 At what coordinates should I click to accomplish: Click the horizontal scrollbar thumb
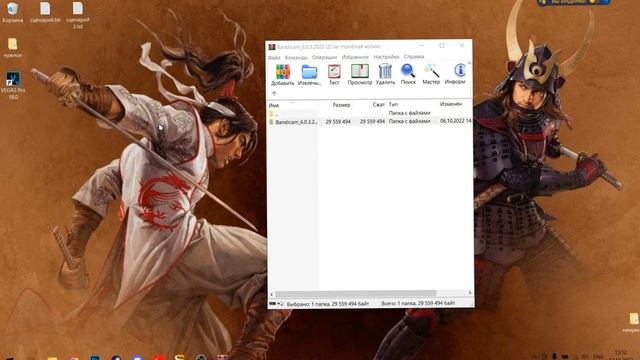356,293
